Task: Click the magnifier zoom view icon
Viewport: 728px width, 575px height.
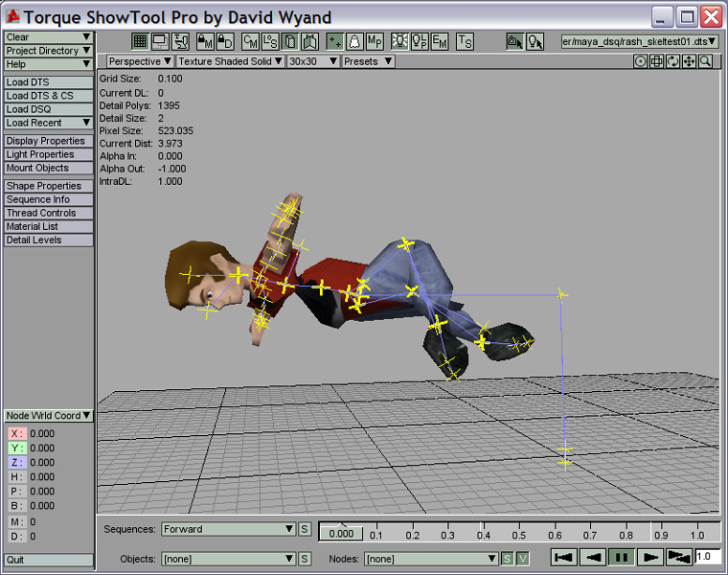Action: pyautogui.click(x=706, y=61)
